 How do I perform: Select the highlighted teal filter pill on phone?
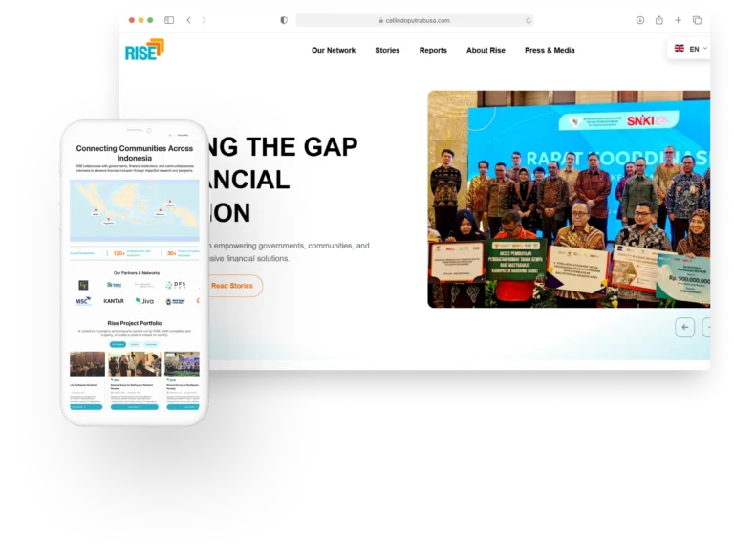pos(118,344)
